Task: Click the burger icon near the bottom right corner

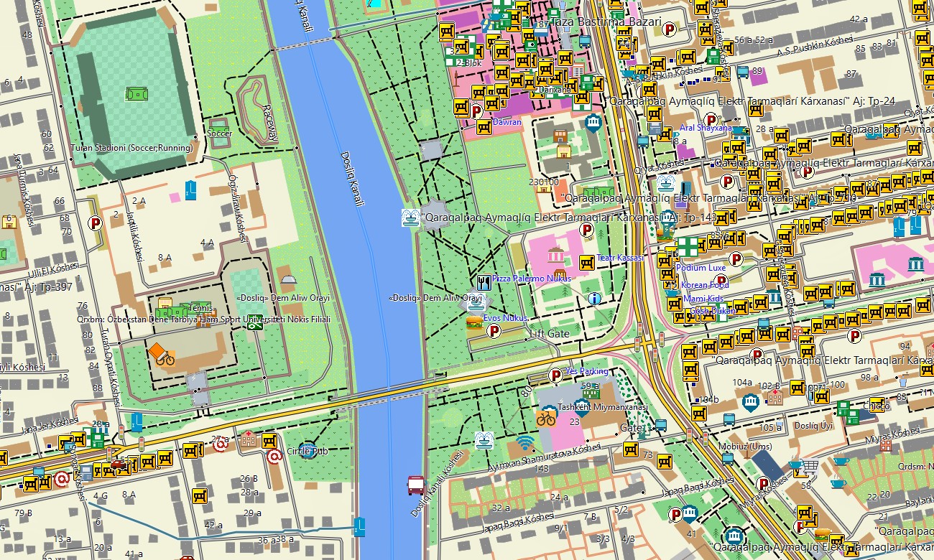Action: [x=823, y=535]
